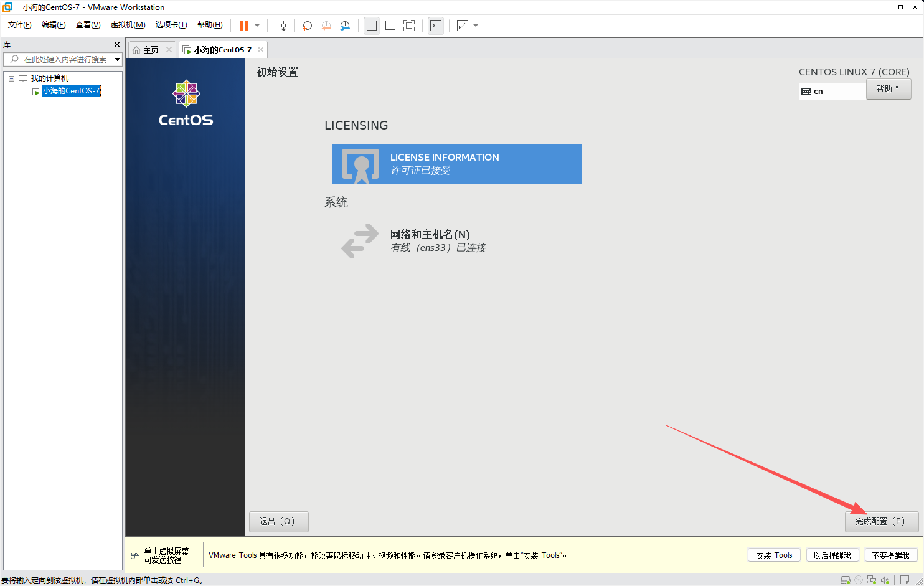Close the 小海的CentOS-7 tab
Viewport: 924px width, 586px height.
point(260,50)
